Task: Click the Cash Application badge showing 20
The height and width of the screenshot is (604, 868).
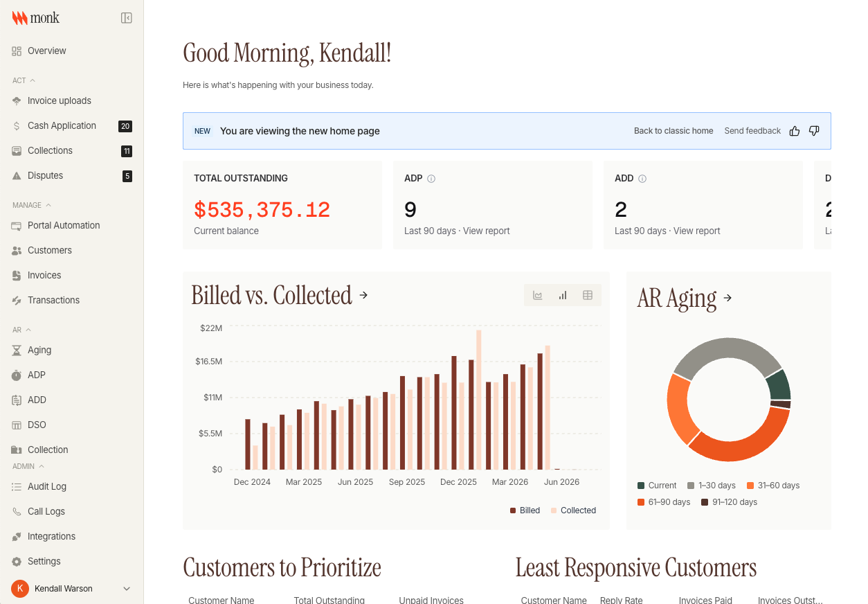Action: click(x=125, y=126)
